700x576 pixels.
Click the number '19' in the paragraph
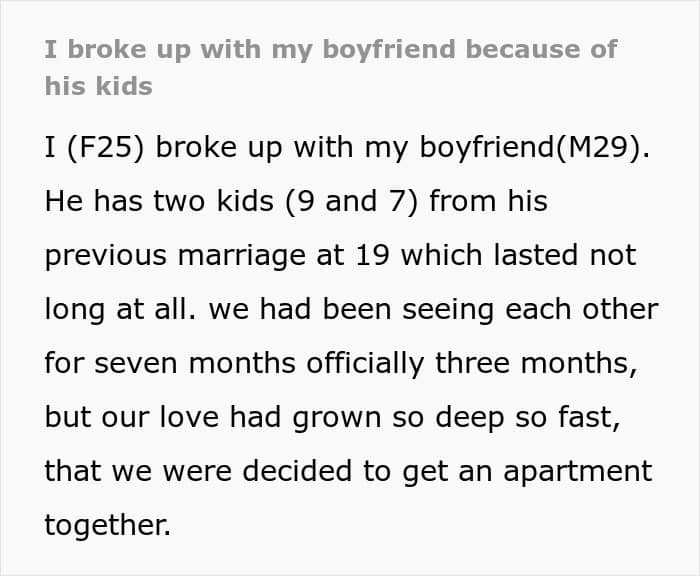point(373,255)
